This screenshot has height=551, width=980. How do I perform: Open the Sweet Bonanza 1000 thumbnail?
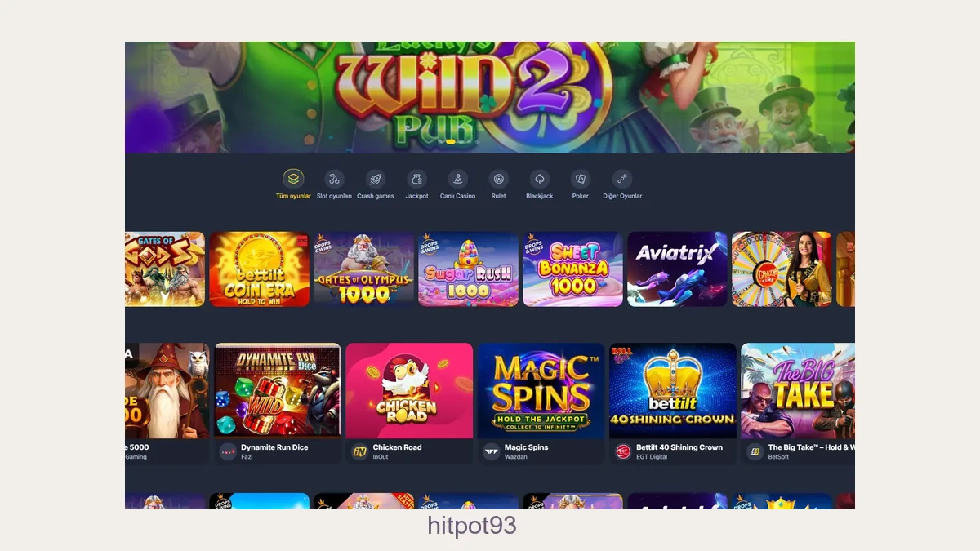click(x=573, y=269)
